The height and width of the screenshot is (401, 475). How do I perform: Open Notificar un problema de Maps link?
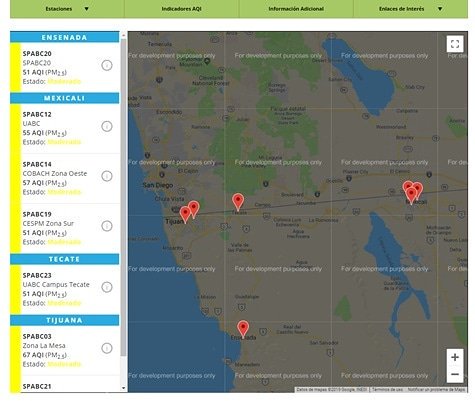436,389
